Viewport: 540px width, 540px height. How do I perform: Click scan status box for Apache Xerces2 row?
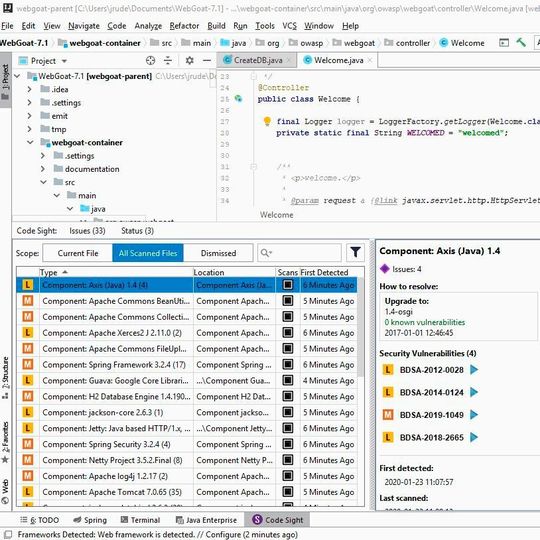point(288,333)
